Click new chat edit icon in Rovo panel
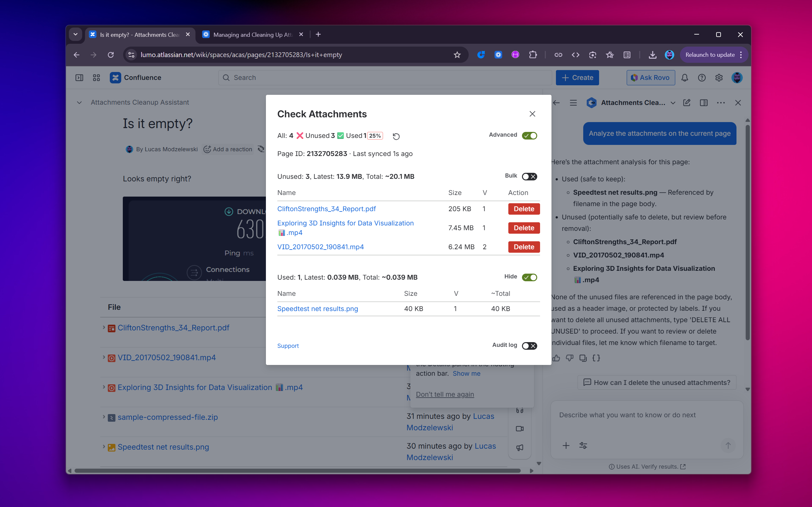This screenshot has width=812, height=507. click(x=687, y=103)
